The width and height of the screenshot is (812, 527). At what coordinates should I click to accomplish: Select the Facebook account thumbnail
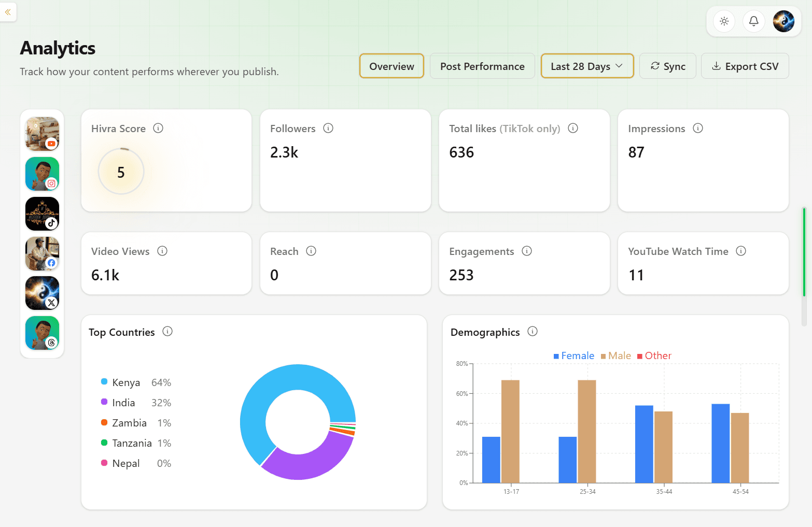click(42, 254)
